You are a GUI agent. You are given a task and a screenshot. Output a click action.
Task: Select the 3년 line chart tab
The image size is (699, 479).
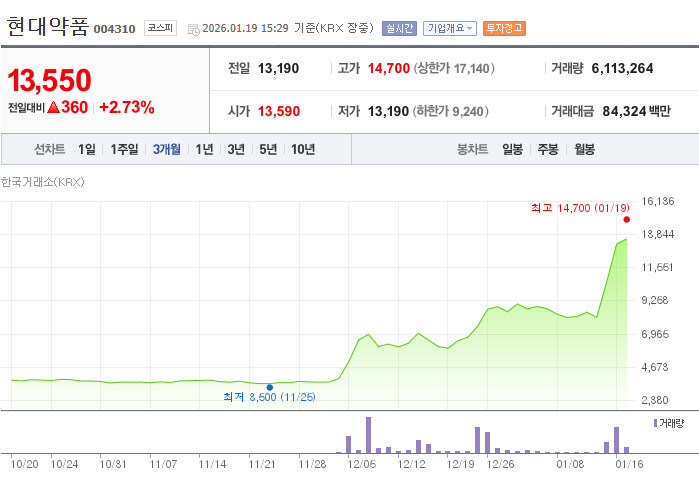(236, 149)
